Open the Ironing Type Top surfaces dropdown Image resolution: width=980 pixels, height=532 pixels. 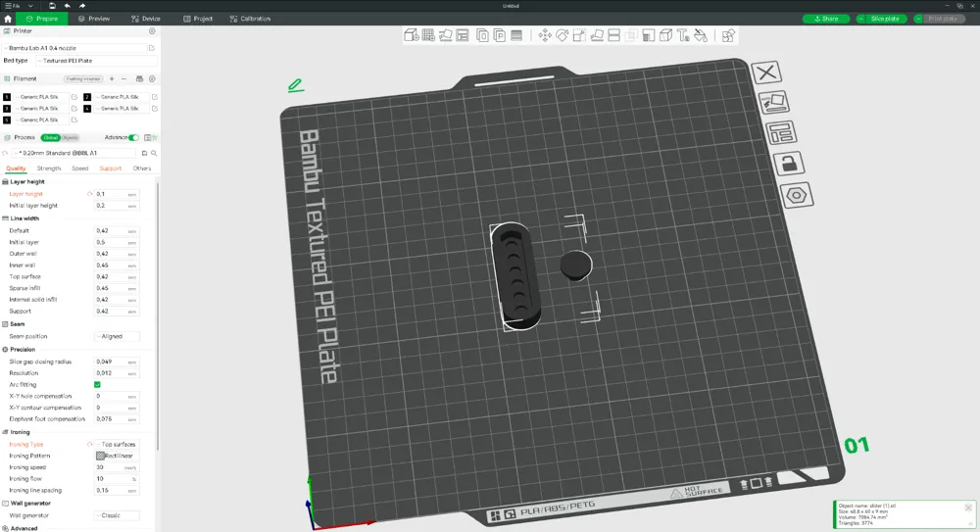[117, 445]
